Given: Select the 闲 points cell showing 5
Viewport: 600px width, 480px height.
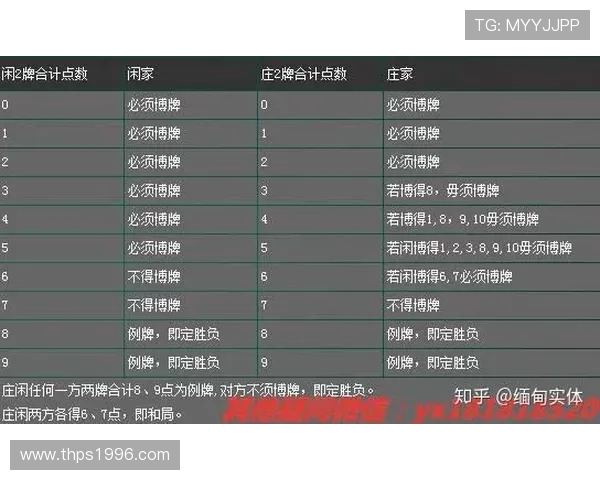Looking at the screenshot, I should [62, 248].
